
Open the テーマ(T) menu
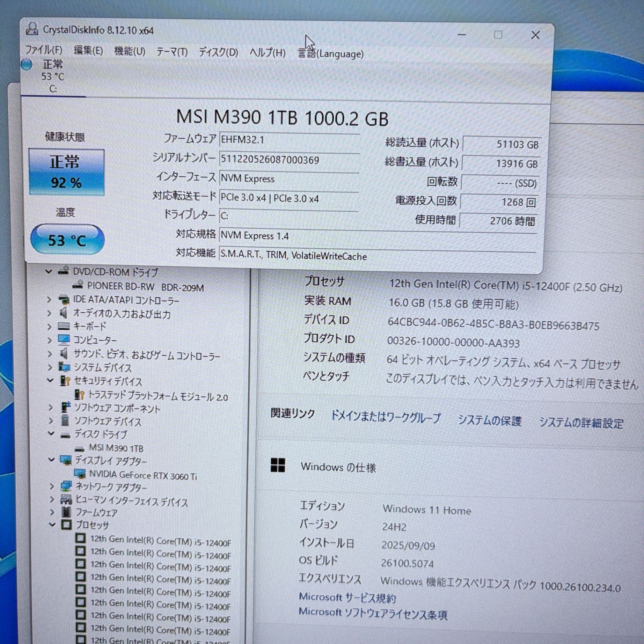172,52
